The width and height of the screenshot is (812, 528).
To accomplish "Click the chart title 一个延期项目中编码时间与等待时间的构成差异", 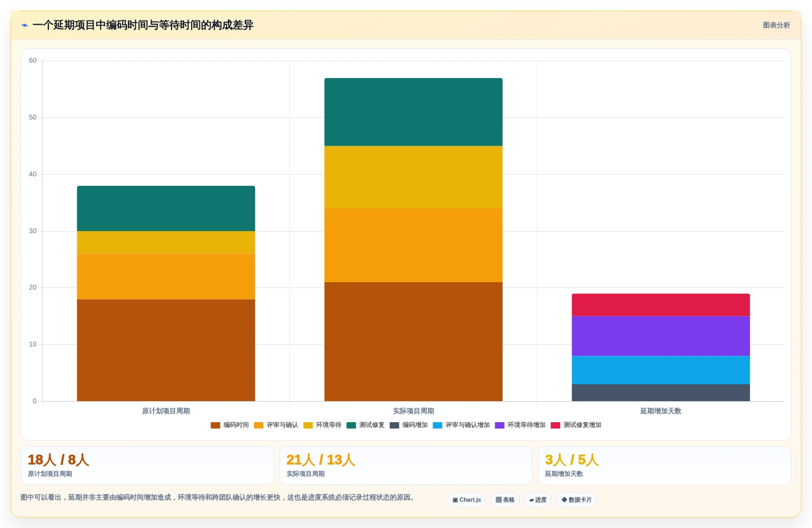I will click(143, 25).
